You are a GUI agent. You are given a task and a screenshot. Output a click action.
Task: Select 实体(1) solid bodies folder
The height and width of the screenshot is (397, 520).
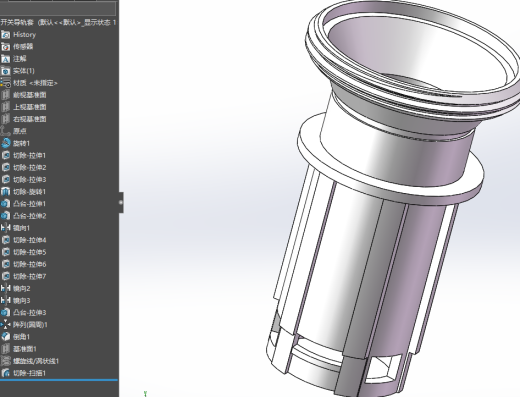pos(23,71)
